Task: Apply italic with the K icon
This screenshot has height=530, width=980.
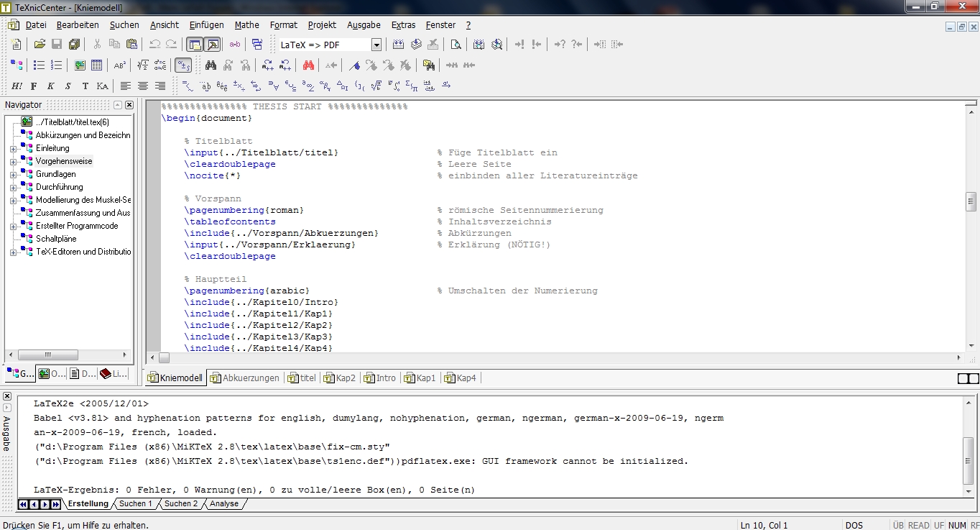Action: coord(51,86)
